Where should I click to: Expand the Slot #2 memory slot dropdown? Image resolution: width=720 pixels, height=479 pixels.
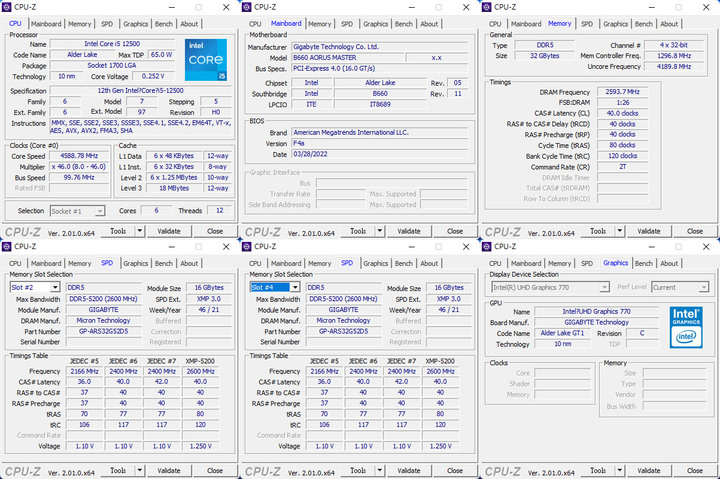click(55, 287)
